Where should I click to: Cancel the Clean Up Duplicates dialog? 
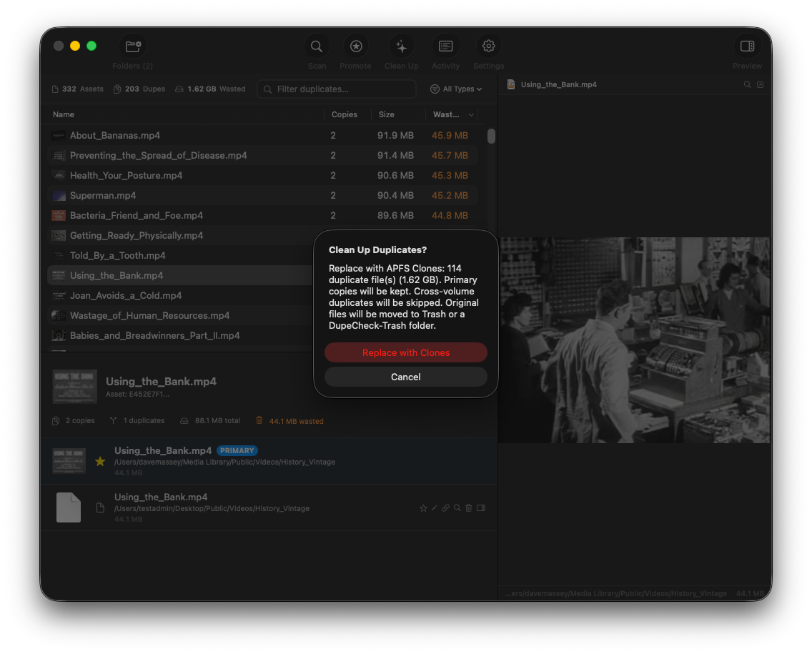[x=405, y=377]
